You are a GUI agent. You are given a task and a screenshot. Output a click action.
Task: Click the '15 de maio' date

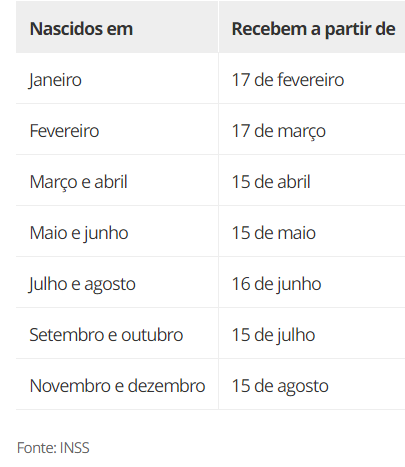274,233
